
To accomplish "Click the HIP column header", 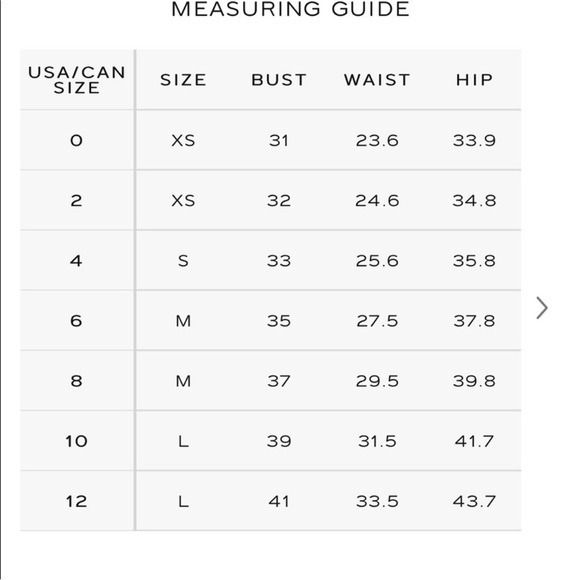I will (x=475, y=80).
